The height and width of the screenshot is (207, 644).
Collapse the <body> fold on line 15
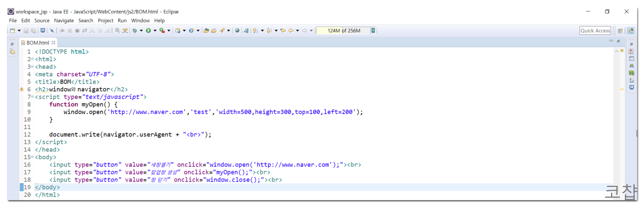pos(32,157)
